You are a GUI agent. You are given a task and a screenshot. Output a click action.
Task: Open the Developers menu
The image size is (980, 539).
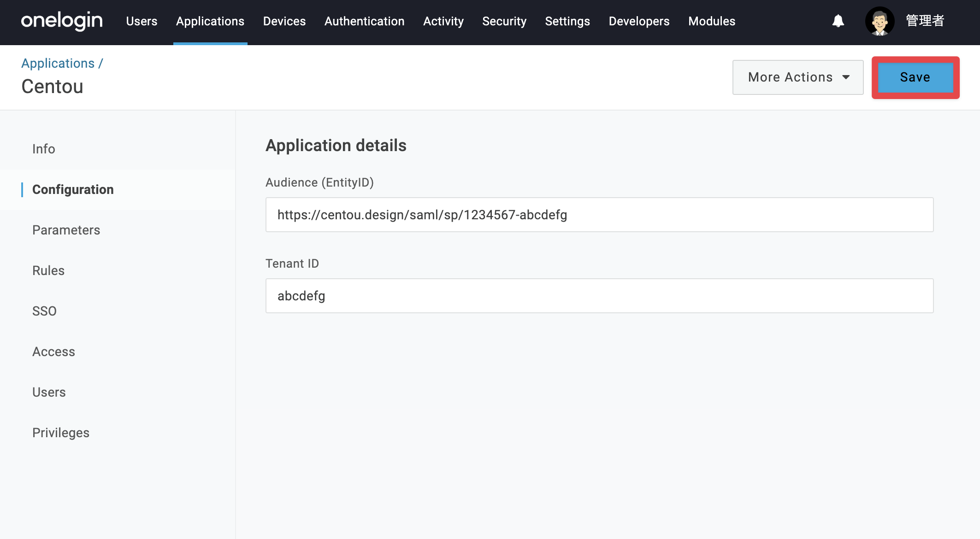point(639,21)
